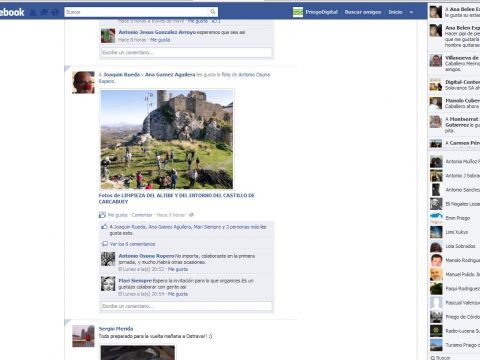This screenshot has width=480, height=360.
Task: Click Villanueva de ticker avatar
Action: point(436,61)
